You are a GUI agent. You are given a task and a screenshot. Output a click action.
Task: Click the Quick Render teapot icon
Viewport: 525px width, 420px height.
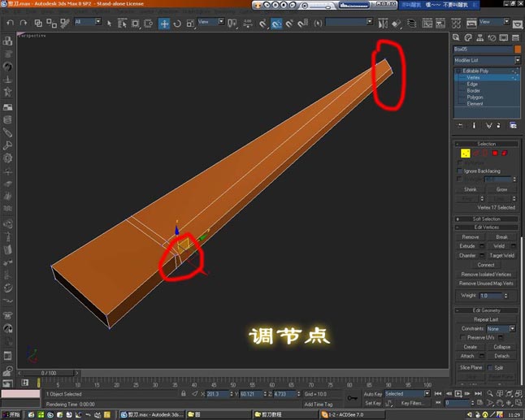coord(518,24)
